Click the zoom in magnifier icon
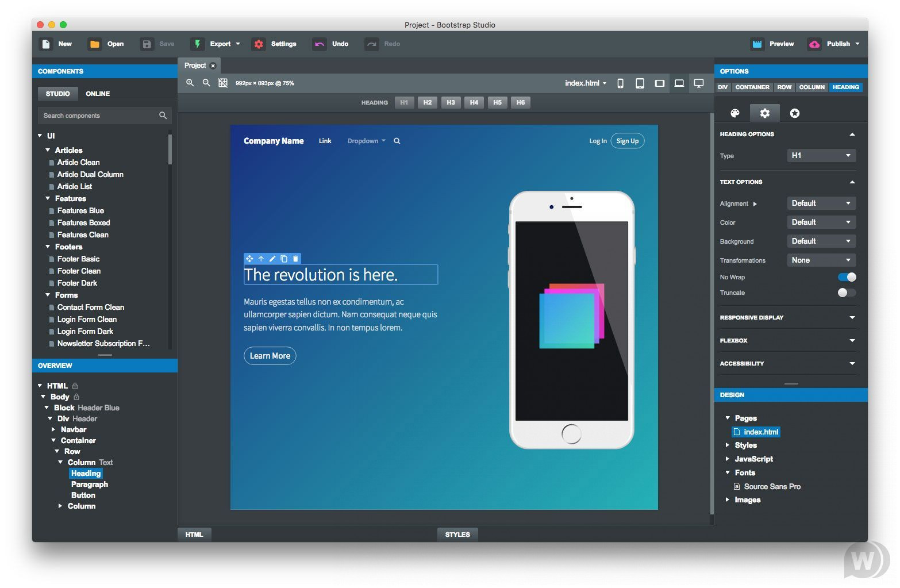 pyautogui.click(x=190, y=83)
